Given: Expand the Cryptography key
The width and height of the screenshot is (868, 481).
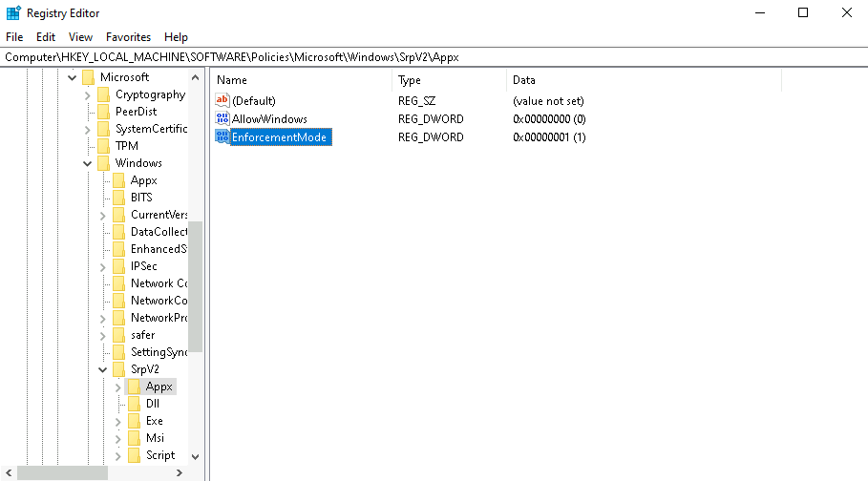Looking at the screenshot, I should (88, 95).
